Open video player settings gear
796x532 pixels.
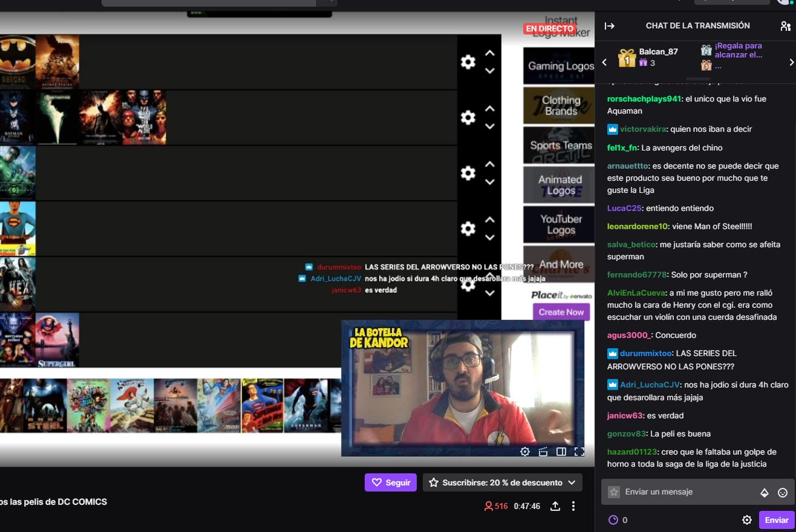(525, 452)
